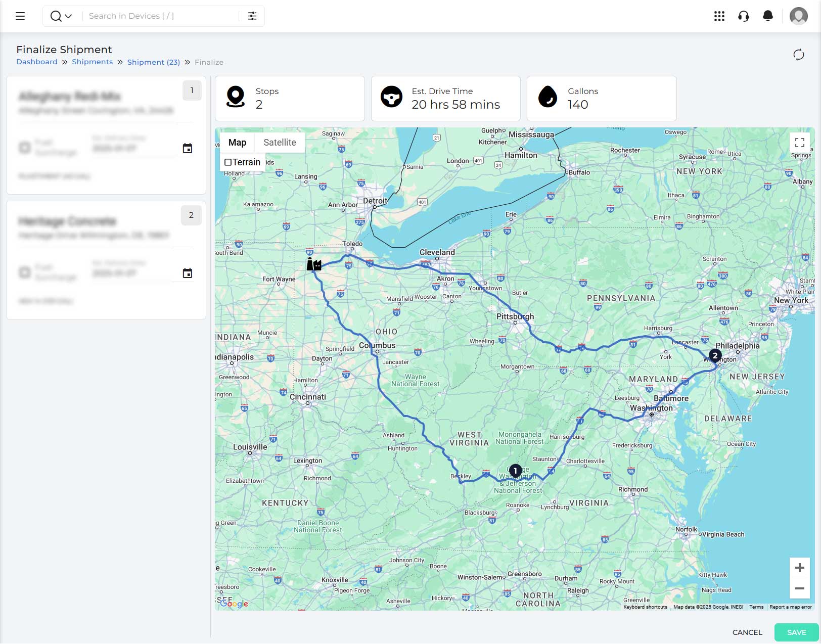Image resolution: width=821 pixels, height=644 pixels.
Task: Zoom out on the map
Action: coord(799,588)
